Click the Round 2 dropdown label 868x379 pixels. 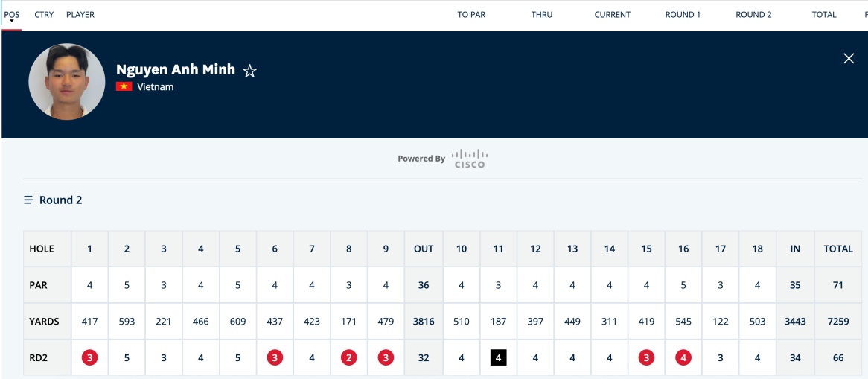tap(61, 200)
